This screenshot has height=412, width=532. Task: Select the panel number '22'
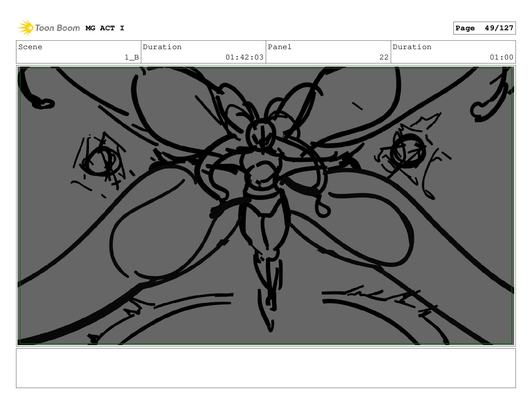click(x=384, y=58)
